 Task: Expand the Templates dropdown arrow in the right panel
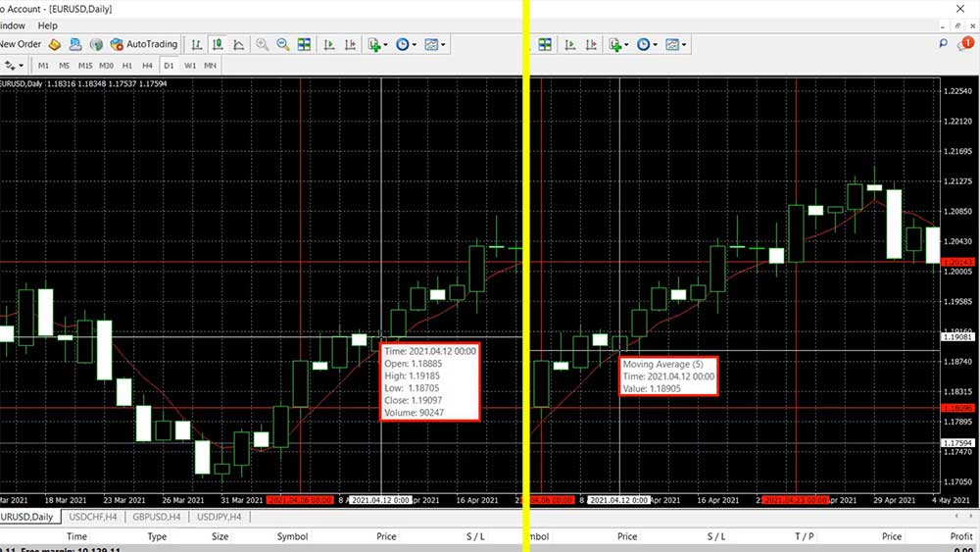click(x=684, y=45)
